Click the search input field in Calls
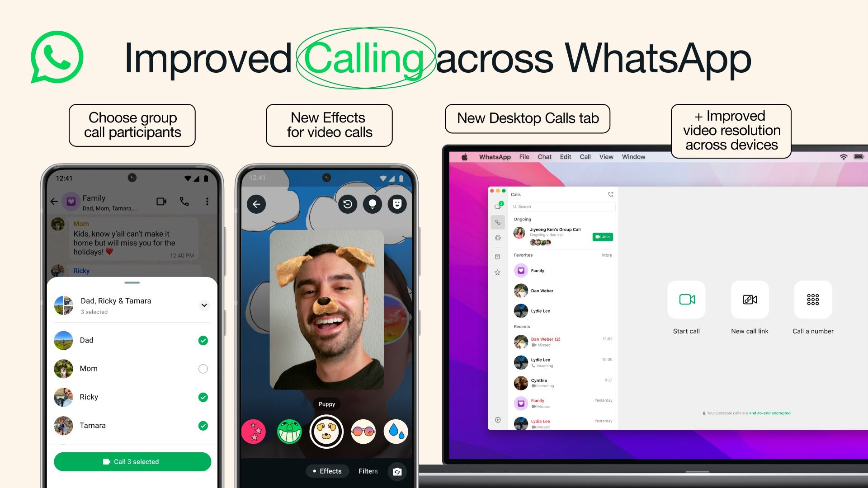This screenshot has height=488, width=868. point(561,206)
